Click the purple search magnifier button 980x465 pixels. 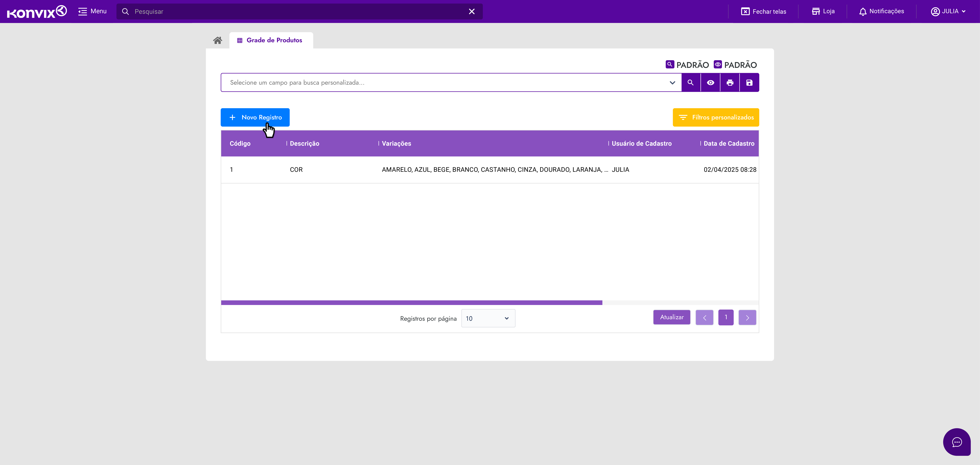pyautogui.click(x=691, y=82)
